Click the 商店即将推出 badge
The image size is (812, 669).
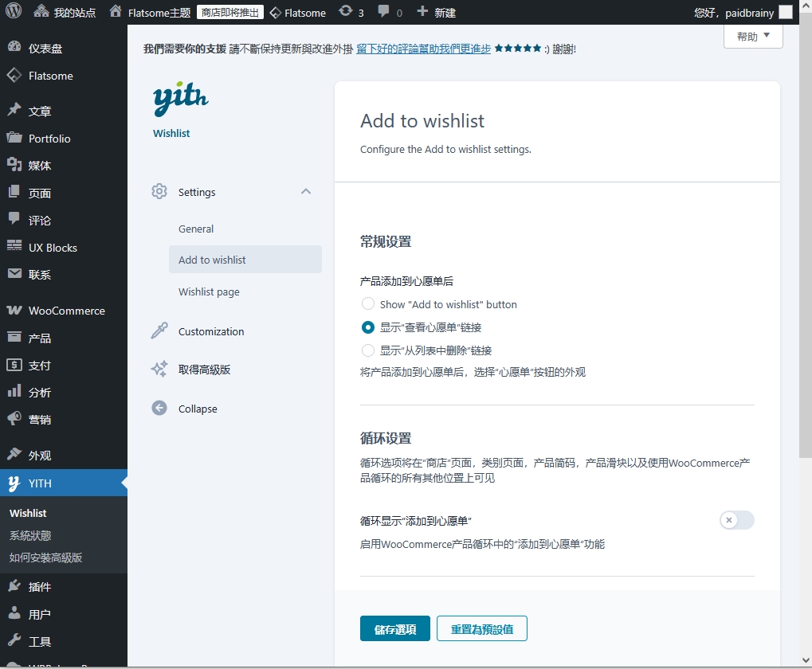230,12
